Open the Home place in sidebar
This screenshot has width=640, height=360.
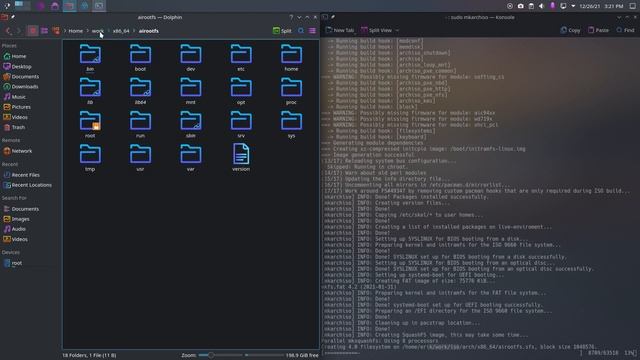(x=15, y=56)
